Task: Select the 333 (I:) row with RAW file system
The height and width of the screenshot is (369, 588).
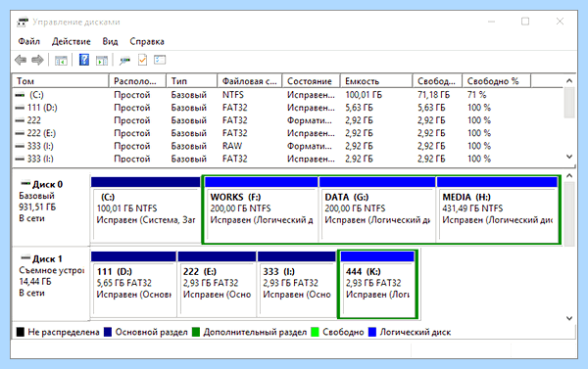Action: click(288, 146)
